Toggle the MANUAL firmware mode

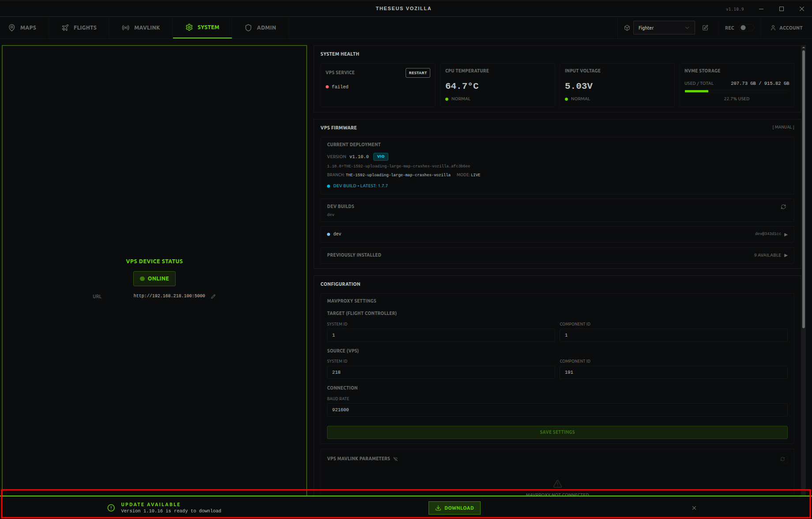[x=783, y=127]
